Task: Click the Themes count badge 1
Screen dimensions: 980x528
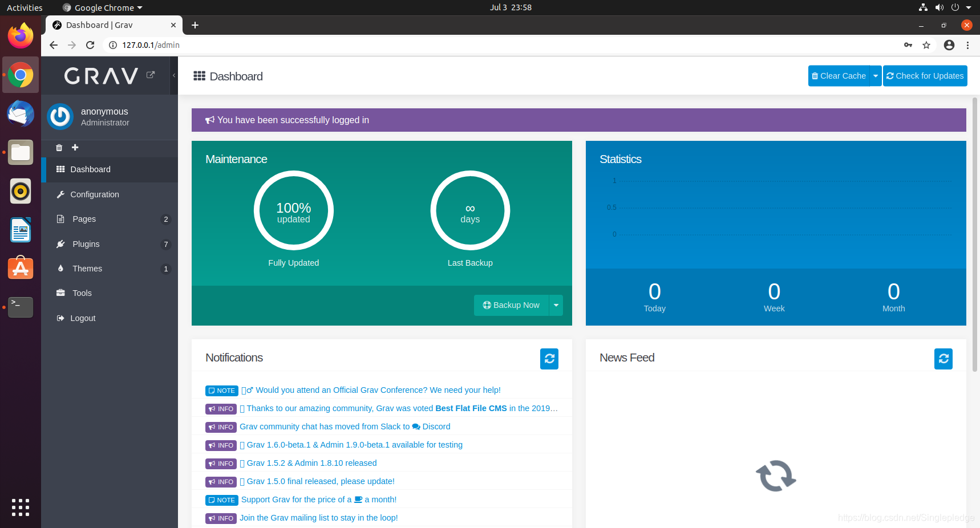Action: 166,269
